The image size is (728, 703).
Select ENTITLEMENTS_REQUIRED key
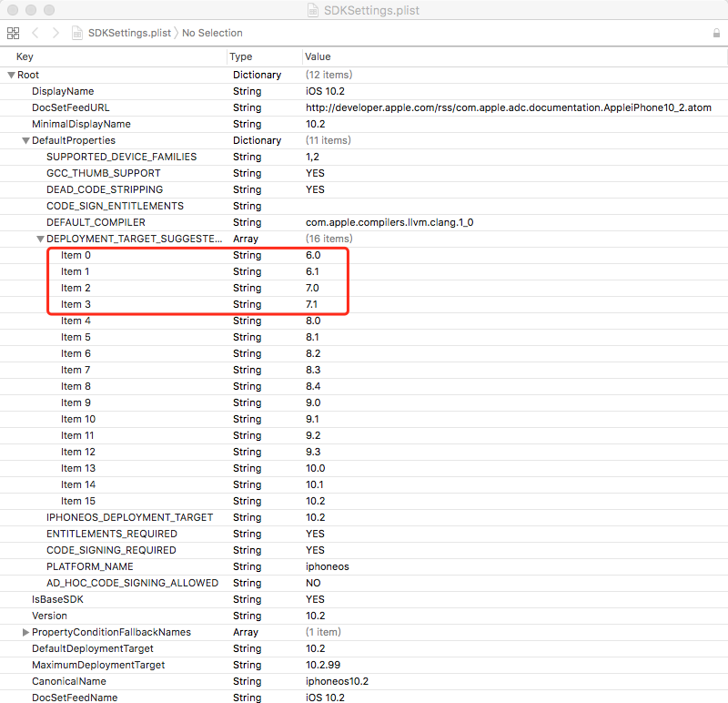(112, 534)
